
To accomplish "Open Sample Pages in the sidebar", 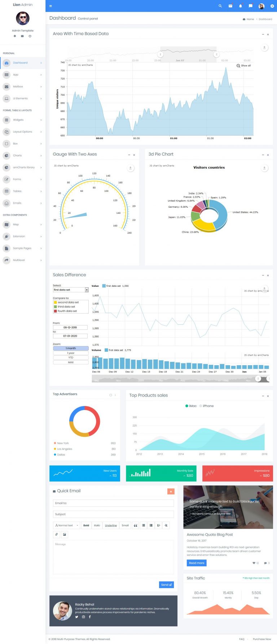I will [23, 248].
